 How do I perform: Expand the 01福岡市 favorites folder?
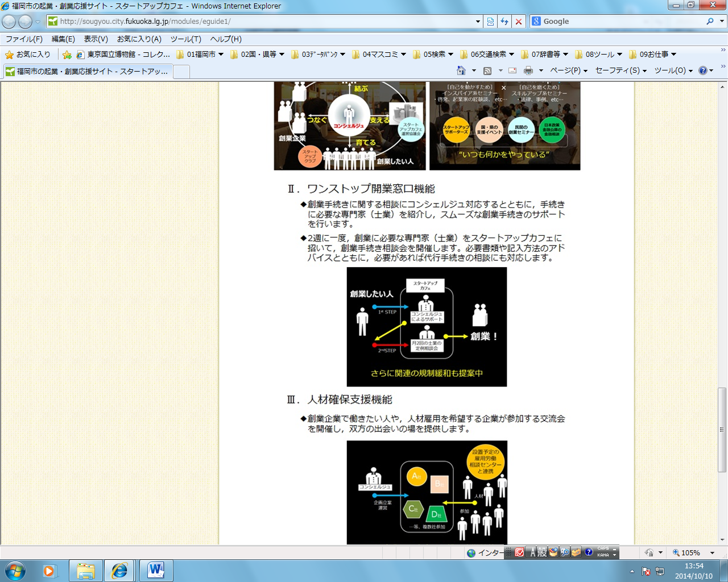pos(200,55)
